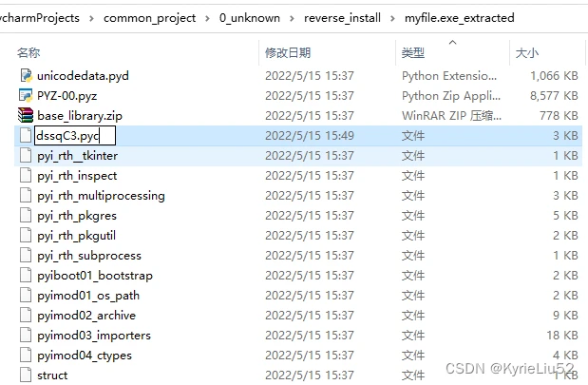Click the base_library.zip WinRAR icon
The height and width of the screenshot is (385, 588).
[x=26, y=115]
